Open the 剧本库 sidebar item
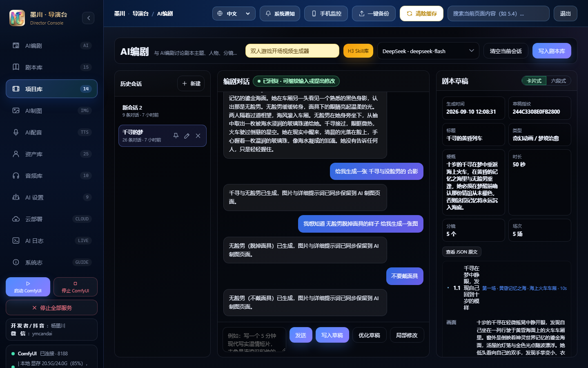This screenshot has height=368, width=588. (51, 67)
